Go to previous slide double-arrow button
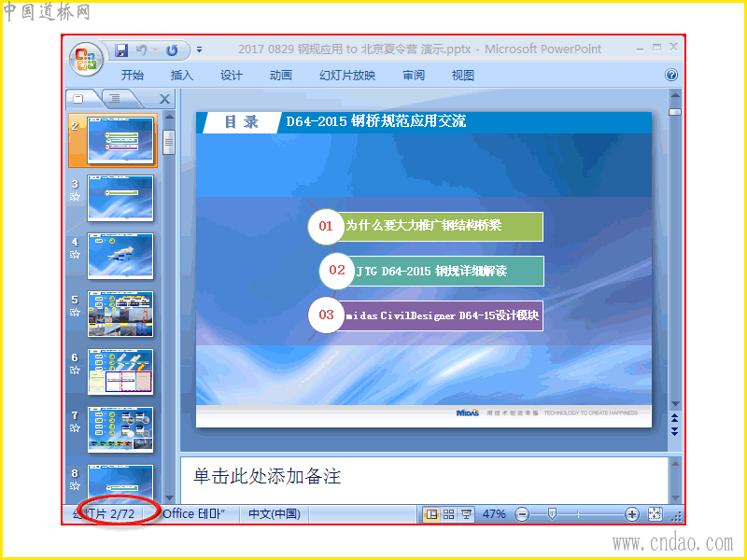 coord(675,418)
